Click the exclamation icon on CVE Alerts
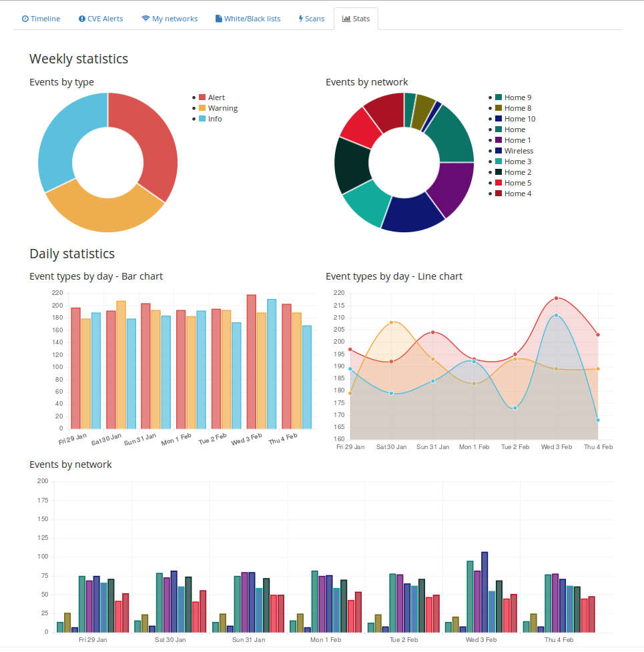The height and width of the screenshot is (652, 644). click(x=82, y=19)
